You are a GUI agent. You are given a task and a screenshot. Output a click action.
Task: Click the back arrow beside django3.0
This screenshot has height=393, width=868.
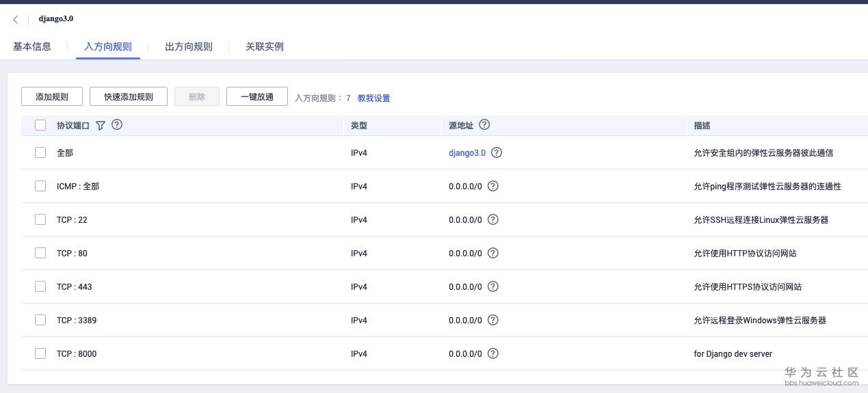16,19
